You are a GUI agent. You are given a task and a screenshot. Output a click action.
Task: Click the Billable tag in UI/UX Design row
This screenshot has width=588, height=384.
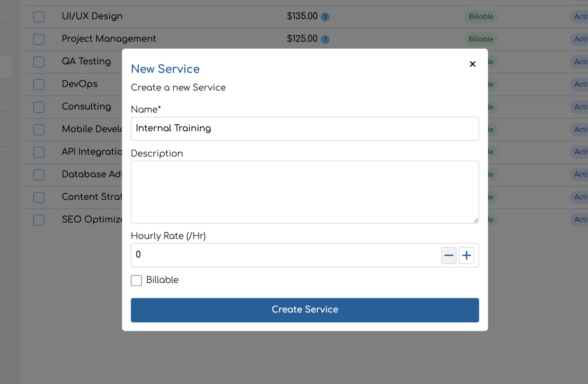pos(481,16)
